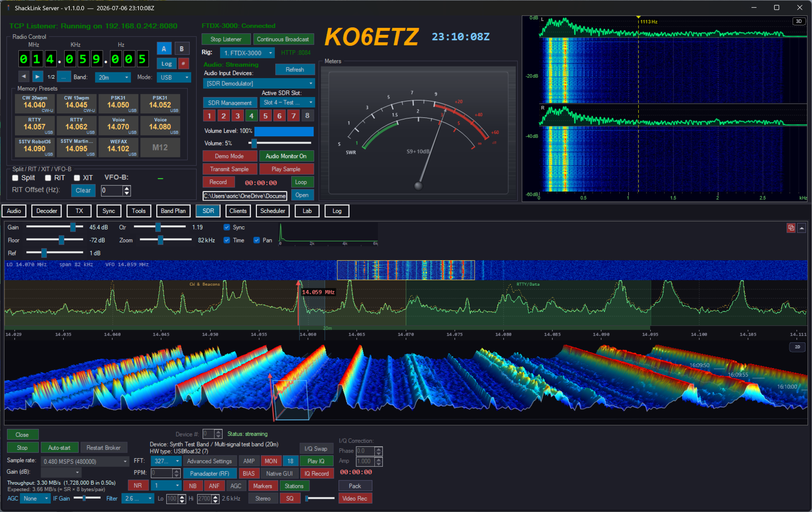
Task: Select SDR slot 1
Action: (209, 116)
